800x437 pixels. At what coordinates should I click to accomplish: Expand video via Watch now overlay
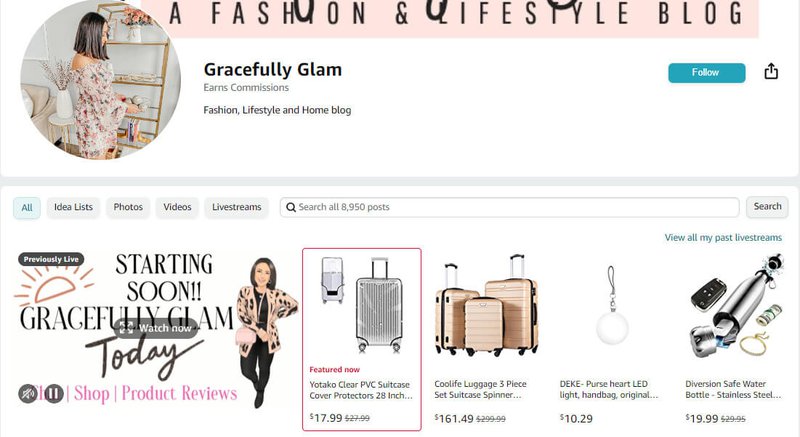tap(156, 328)
